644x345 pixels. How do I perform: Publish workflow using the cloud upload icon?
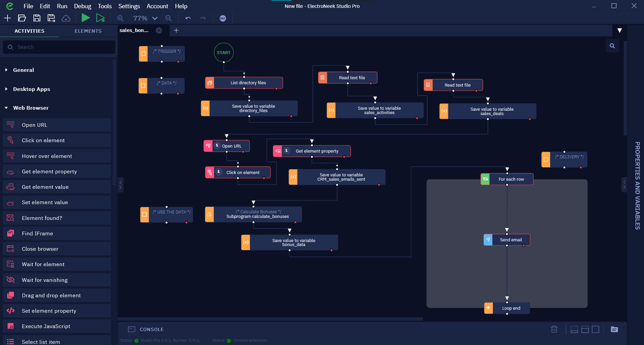tap(66, 18)
